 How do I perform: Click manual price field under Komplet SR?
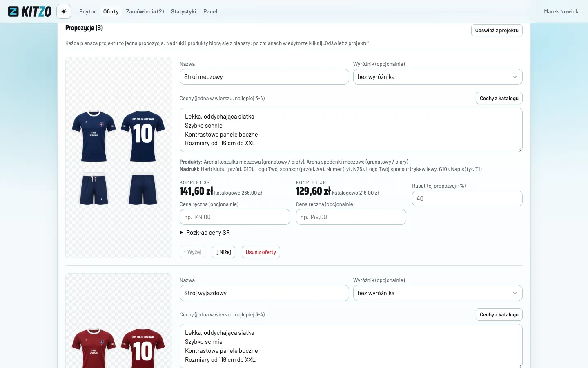[235, 217]
